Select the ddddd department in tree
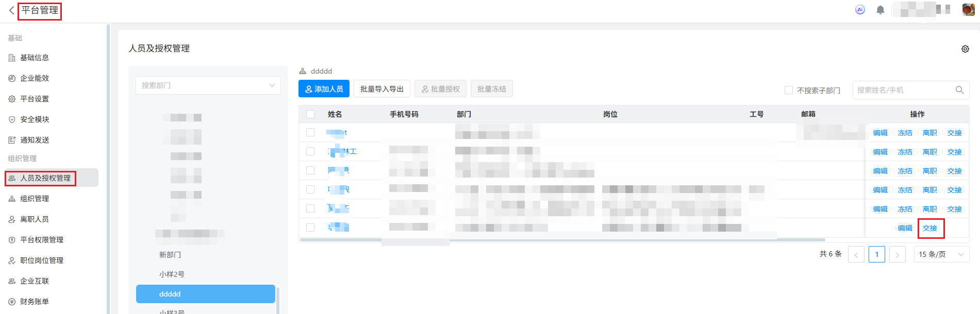Screen dimensions: 980x314 [205, 294]
